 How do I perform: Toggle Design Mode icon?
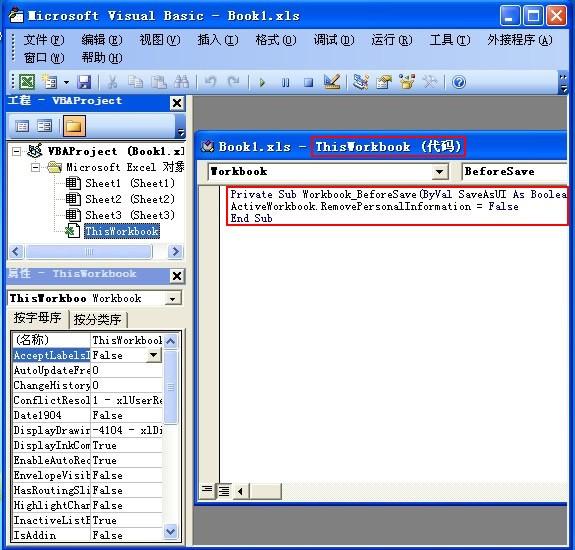pyautogui.click(x=332, y=82)
